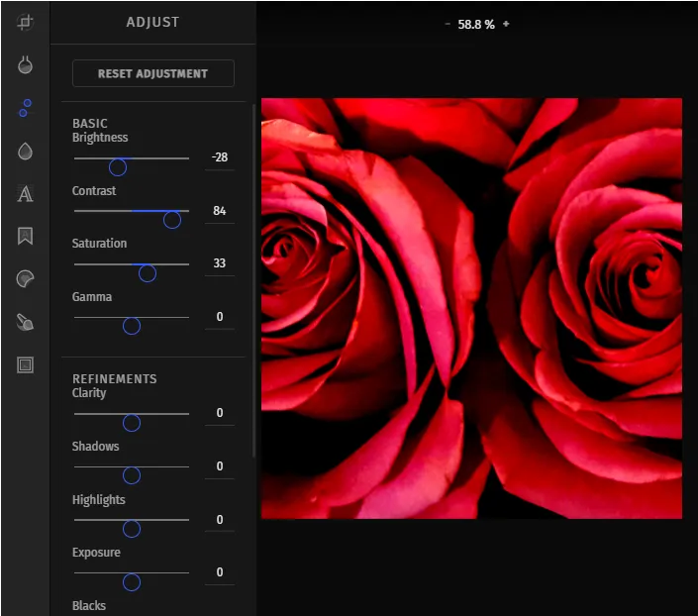698x616 pixels.
Task: Click the Saturation value field 33
Action: pos(220,263)
